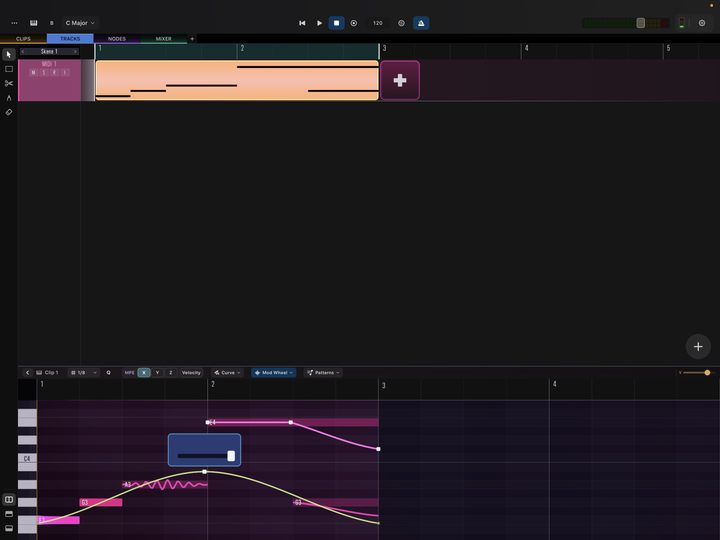Open the 1/8 grid size dropdown
This screenshot has height=540, width=720.
(83, 372)
